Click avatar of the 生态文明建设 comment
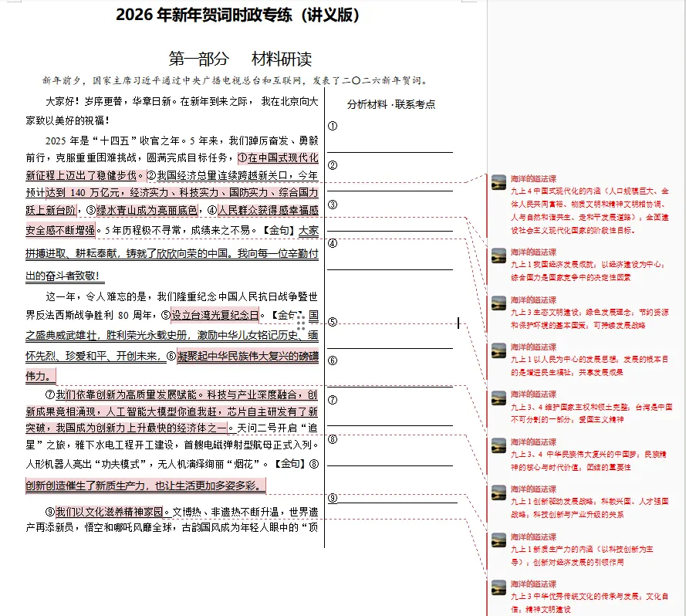The image size is (686, 616). point(498,303)
